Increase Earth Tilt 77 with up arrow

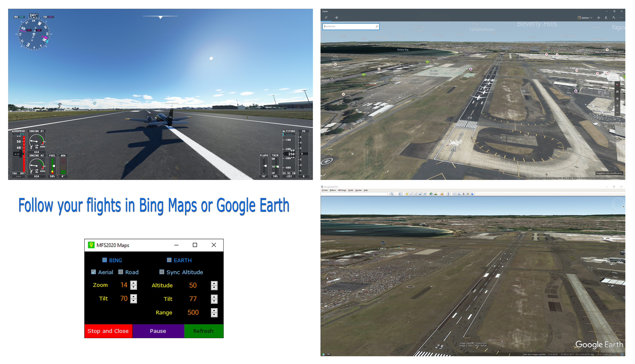pos(214,297)
